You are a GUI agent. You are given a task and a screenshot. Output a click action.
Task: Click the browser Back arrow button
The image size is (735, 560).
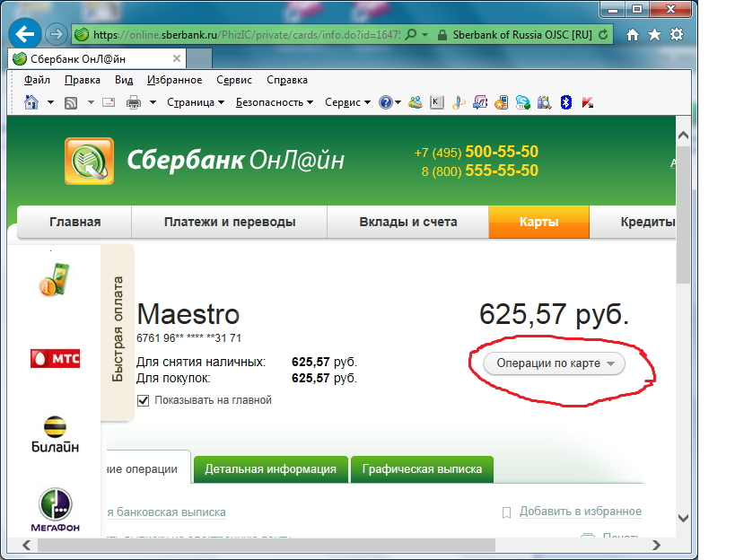coord(24,34)
